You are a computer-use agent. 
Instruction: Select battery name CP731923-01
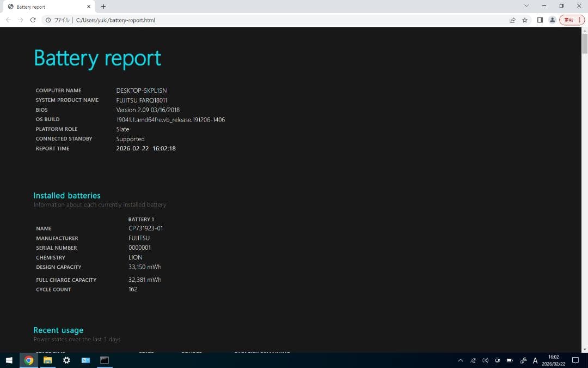click(x=145, y=228)
